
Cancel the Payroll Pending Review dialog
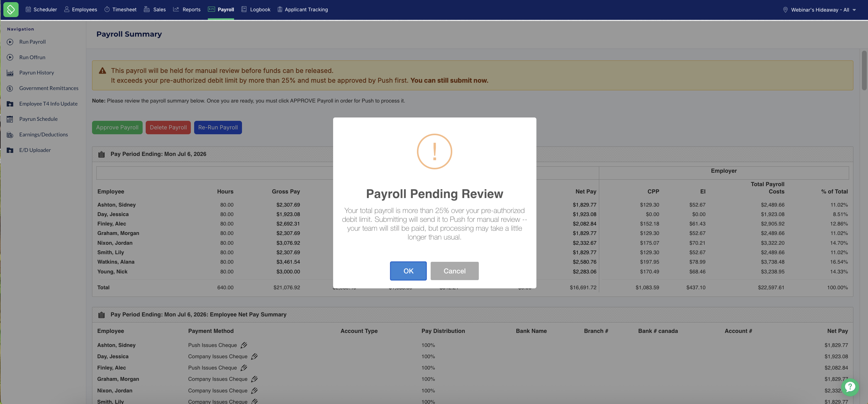click(x=454, y=271)
